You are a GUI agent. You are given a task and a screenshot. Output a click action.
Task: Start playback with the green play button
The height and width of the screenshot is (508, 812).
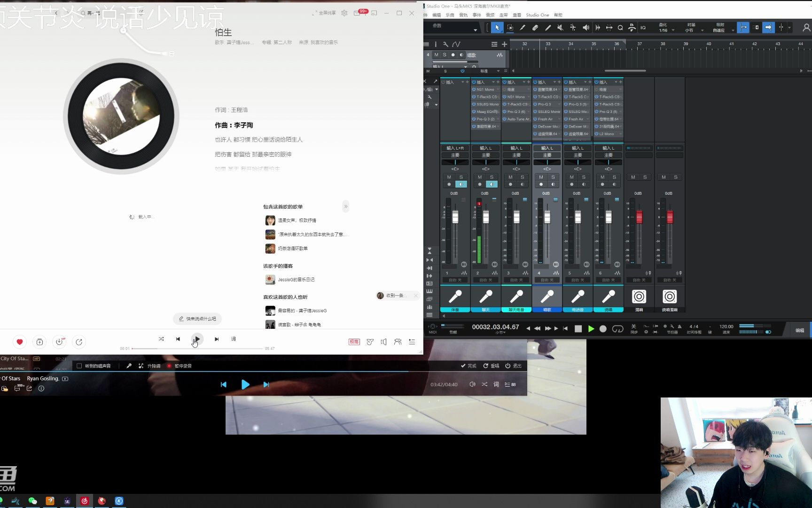(x=591, y=329)
